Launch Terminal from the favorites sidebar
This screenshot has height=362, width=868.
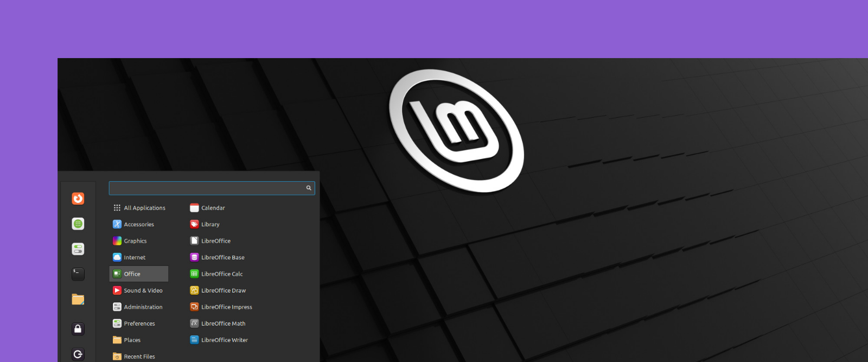point(78,274)
